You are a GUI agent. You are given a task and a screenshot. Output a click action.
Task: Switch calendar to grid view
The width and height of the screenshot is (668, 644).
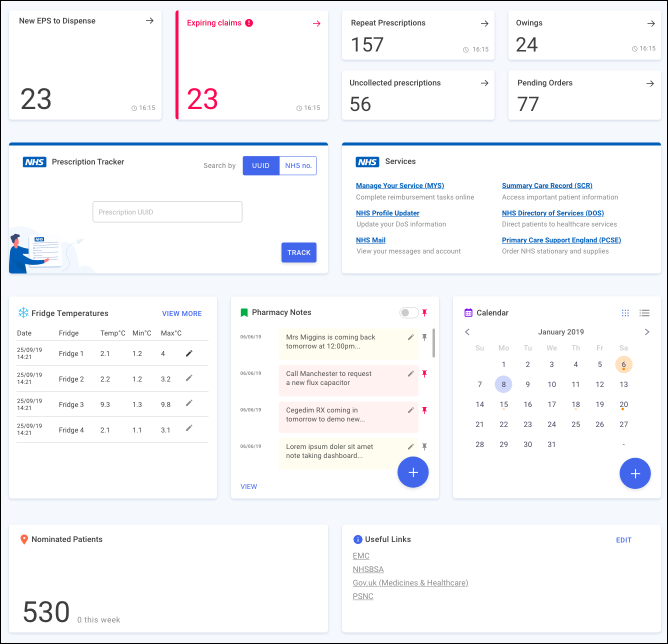pos(625,313)
